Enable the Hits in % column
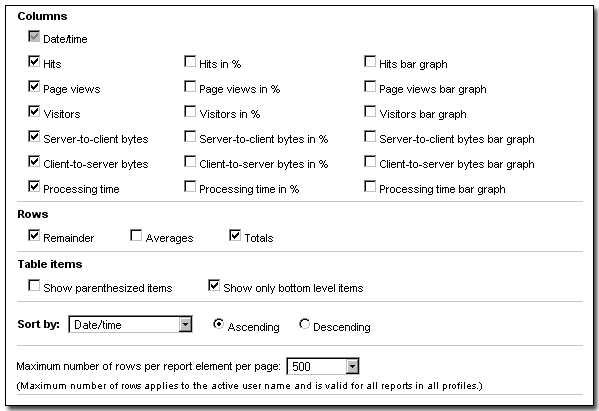 [190, 61]
